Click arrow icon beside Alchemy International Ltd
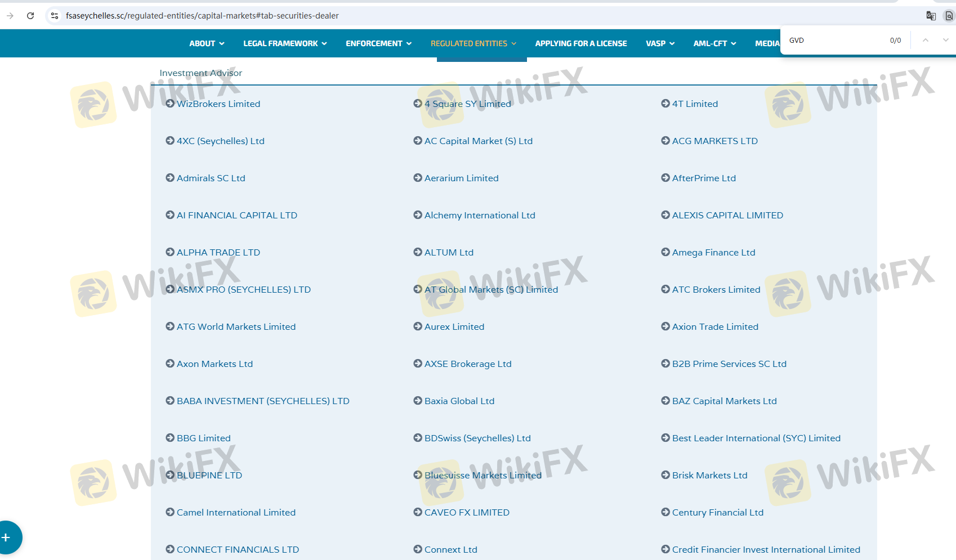The image size is (956, 560). 418,215
